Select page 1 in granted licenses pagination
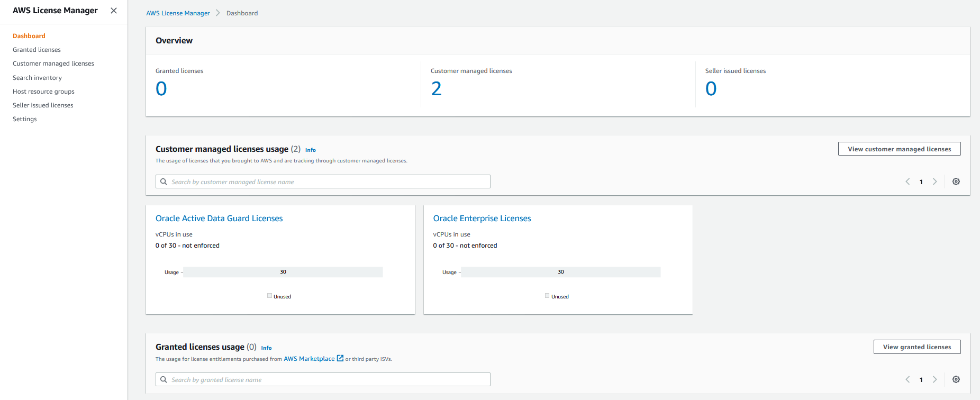Image resolution: width=980 pixels, height=400 pixels. click(x=921, y=380)
